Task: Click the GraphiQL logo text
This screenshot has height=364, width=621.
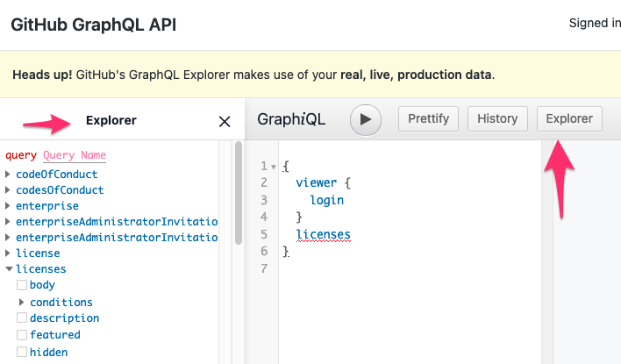Action: point(291,119)
